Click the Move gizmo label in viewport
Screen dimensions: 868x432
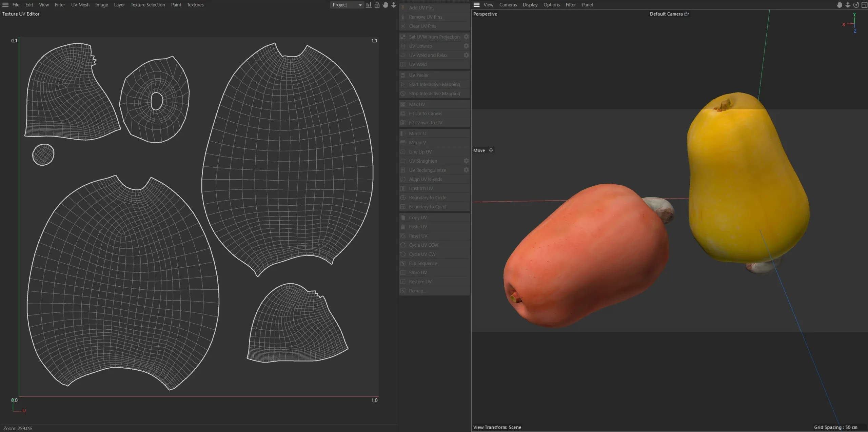pos(479,150)
